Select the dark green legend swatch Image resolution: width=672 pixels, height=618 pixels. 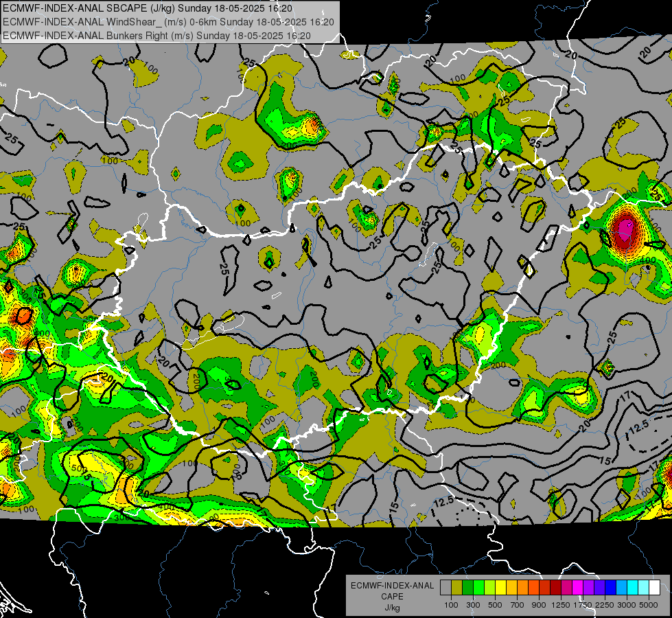(x=467, y=587)
